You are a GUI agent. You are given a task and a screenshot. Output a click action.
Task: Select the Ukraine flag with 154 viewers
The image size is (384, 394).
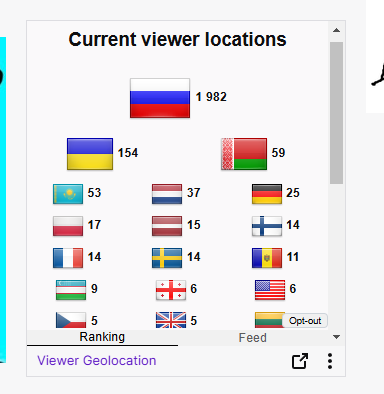click(x=90, y=154)
